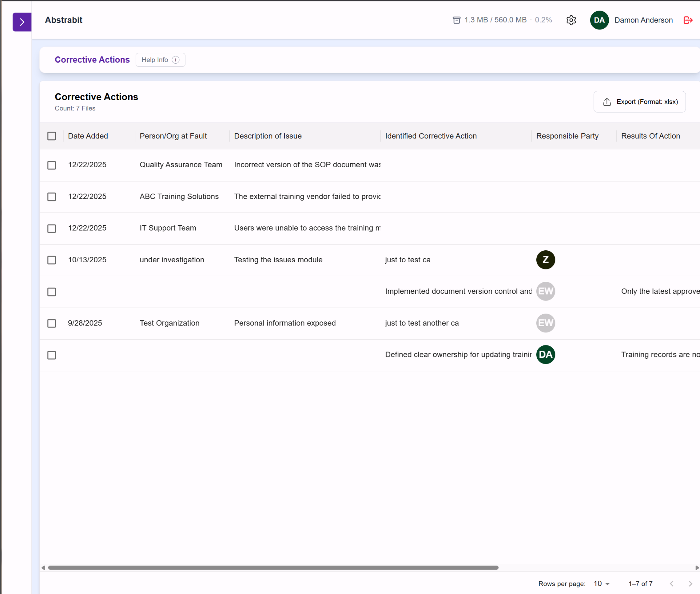The width and height of the screenshot is (700, 594).
Task: Click the '1.3 MB / 560.0 MB' storage text
Action: tap(495, 20)
